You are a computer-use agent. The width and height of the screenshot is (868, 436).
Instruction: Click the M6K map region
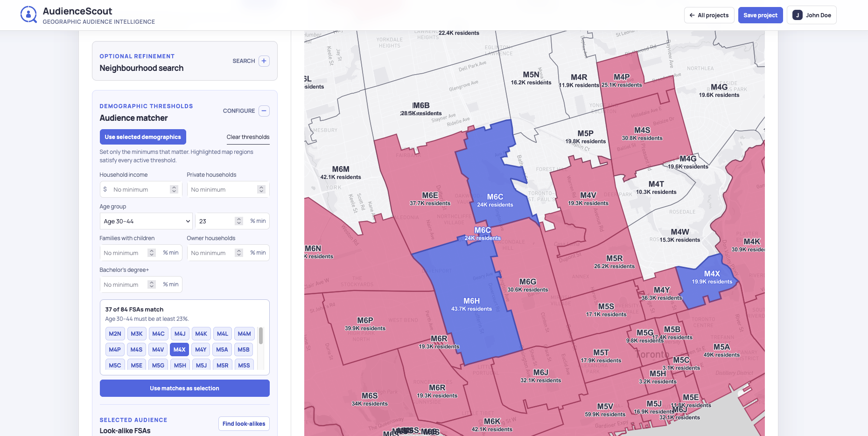[492, 425]
